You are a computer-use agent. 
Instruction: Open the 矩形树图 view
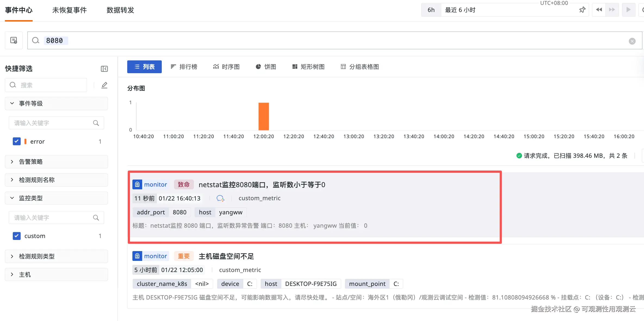pos(308,67)
